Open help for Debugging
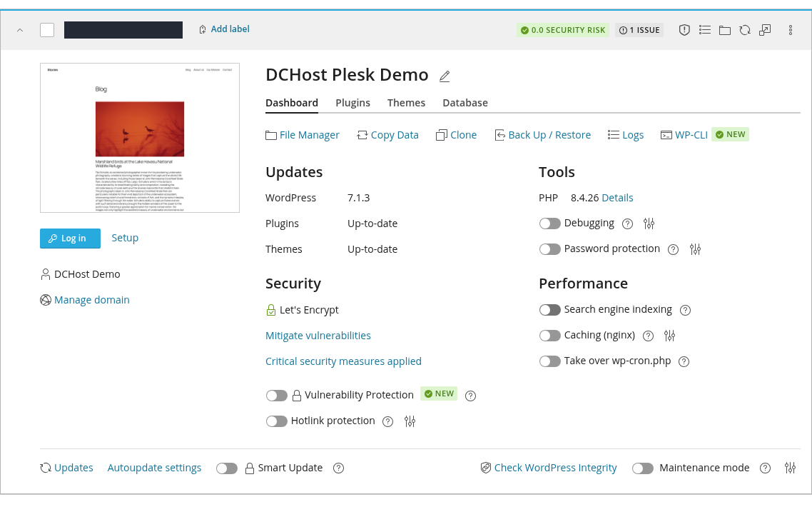 tap(627, 224)
